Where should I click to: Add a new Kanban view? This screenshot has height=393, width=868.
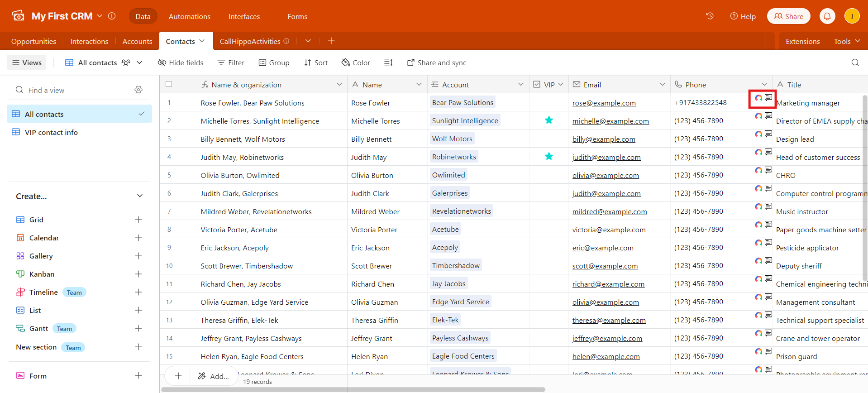[138, 274]
